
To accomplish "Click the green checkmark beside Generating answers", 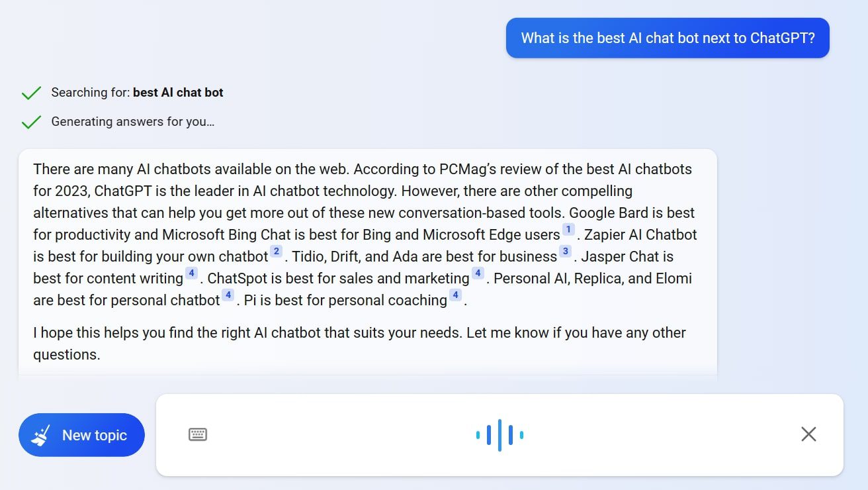I will [31, 121].
